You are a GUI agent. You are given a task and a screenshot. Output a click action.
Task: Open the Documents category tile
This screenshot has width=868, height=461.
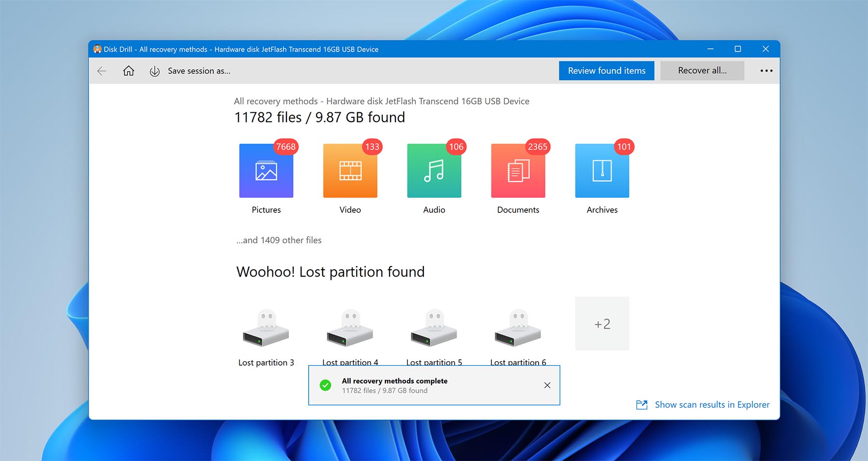tap(518, 171)
